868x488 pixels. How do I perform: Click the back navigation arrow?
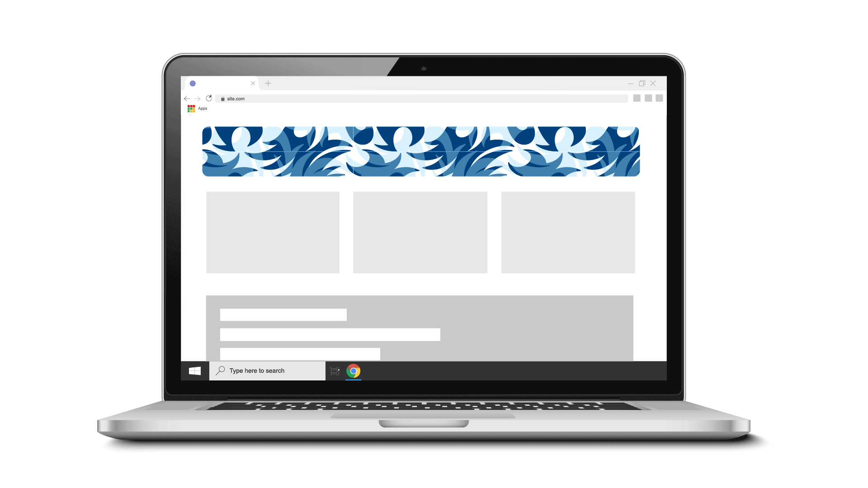[x=188, y=98]
